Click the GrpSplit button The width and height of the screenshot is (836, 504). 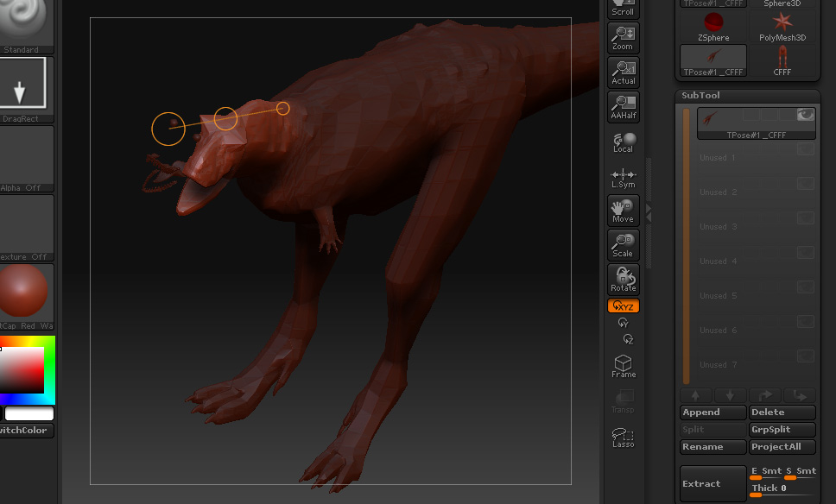click(x=782, y=430)
